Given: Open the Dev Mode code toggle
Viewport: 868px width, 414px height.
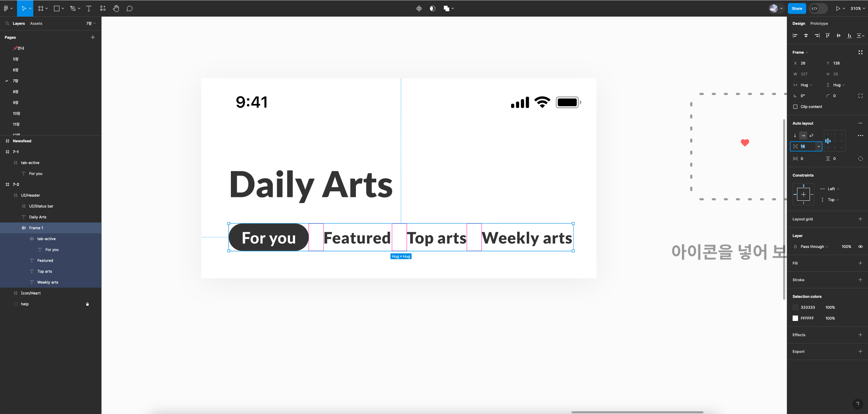Looking at the screenshot, I should [x=818, y=8].
